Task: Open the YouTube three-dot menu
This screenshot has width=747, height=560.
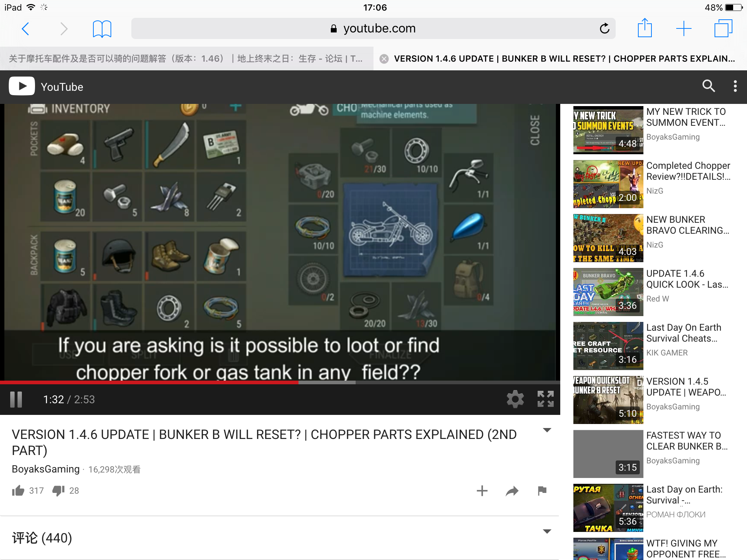Action: (x=735, y=86)
